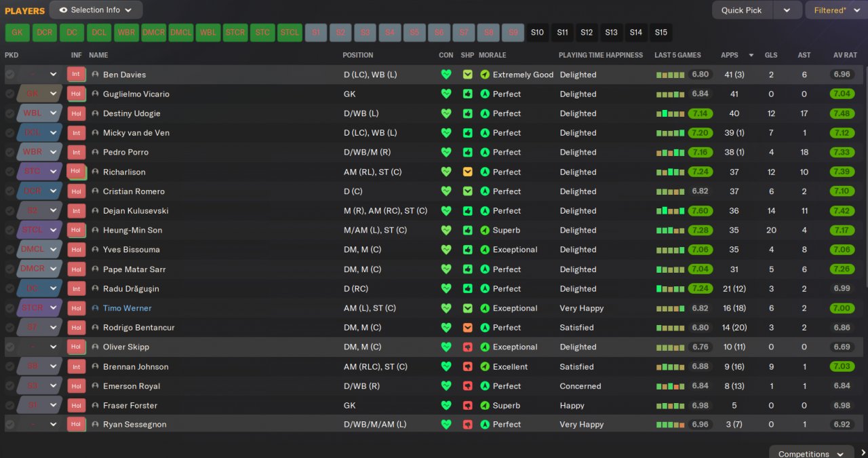Click the Hol status icon for Guglielmo Vicario
This screenshot has width=868, height=458.
(x=76, y=94)
